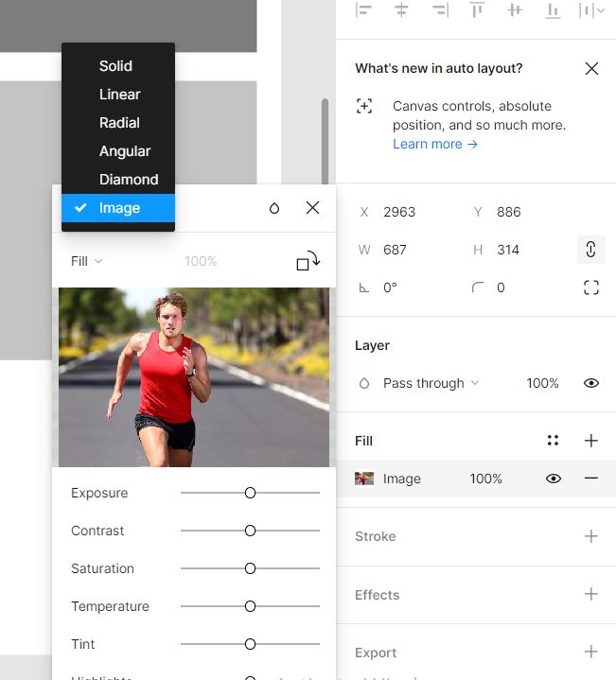616x680 pixels.
Task: Open blend mode droplet in fill popup
Action: pos(274,208)
